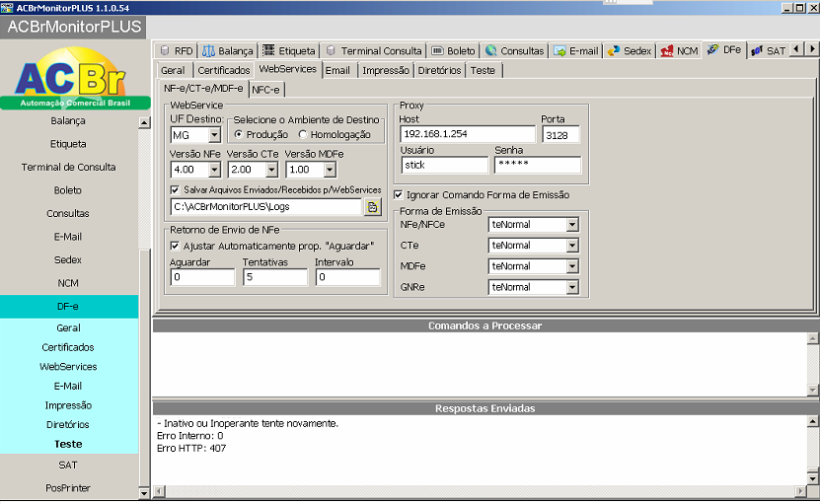Switch to the Impressão sub-tab
The height and width of the screenshot is (504, 820).
click(x=386, y=71)
